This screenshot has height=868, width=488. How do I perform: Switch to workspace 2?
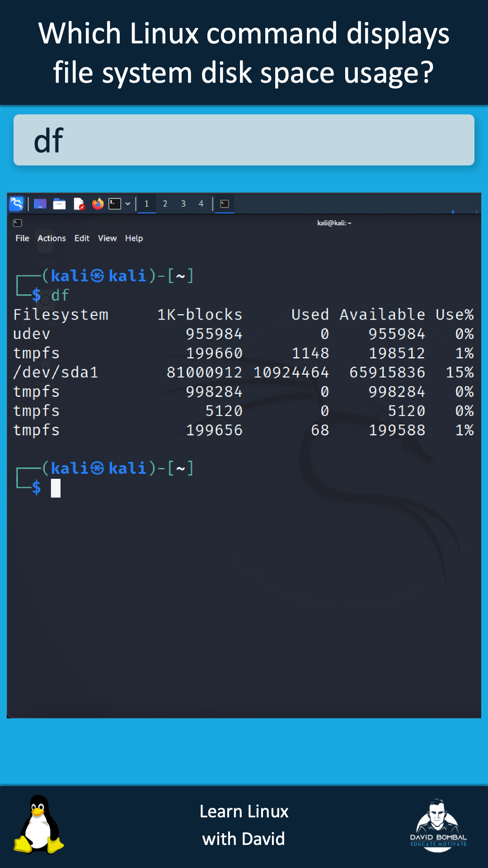[165, 204]
